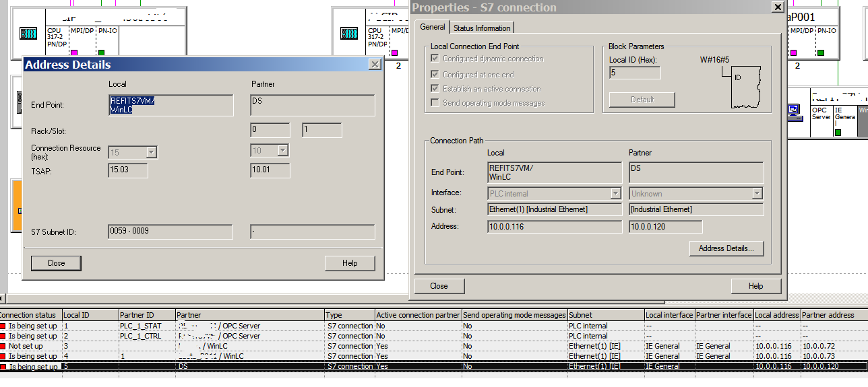Viewport: 868px width, 387px height.
Task: Open partner Connection Resource dropdown showing 10
Action: 282,151
